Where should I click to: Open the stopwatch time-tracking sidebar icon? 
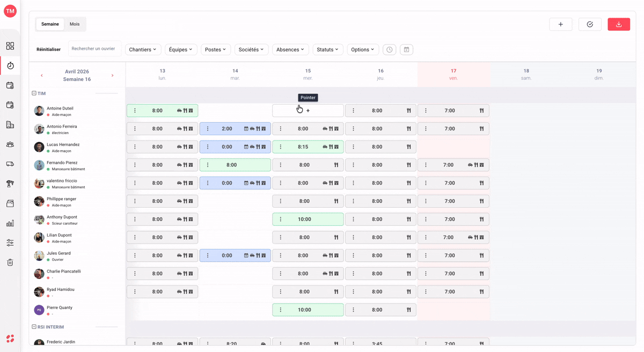pyautogui.click(x=10, y=65)
